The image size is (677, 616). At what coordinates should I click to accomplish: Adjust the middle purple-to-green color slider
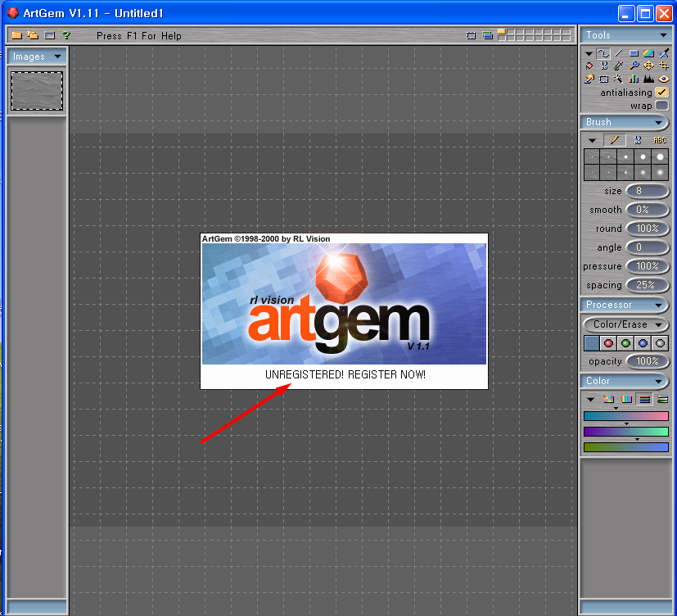tap(625, 432)
